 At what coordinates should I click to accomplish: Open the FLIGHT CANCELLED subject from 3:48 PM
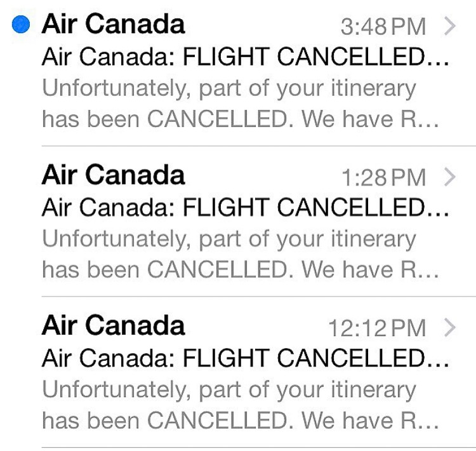tap(245, 57)
